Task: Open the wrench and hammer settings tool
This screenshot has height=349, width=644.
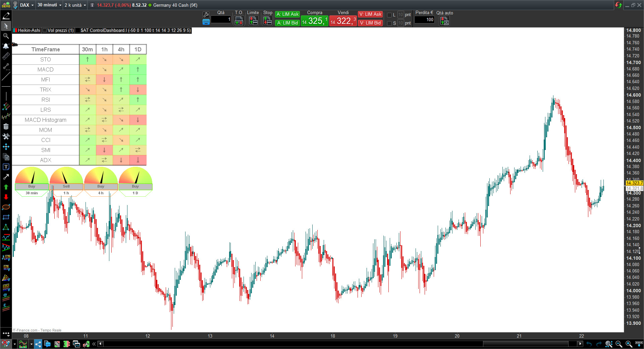Action: coord(6,137)
